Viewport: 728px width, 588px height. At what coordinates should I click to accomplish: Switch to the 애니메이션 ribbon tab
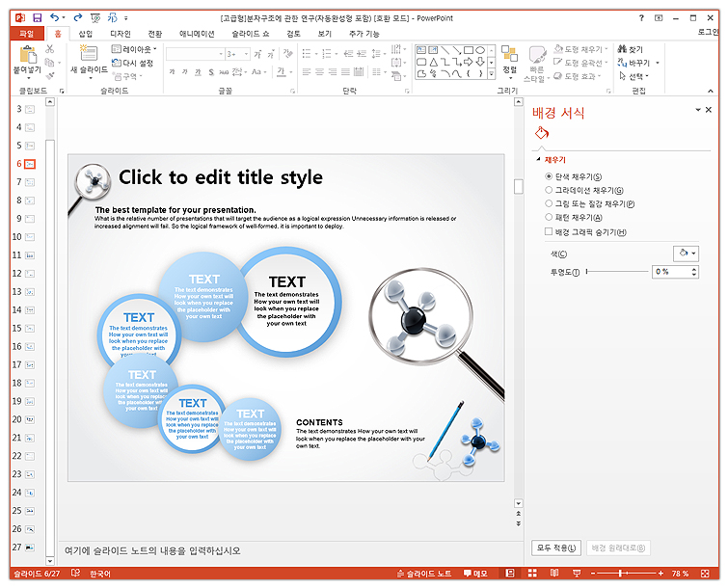[x=197, y=34]
